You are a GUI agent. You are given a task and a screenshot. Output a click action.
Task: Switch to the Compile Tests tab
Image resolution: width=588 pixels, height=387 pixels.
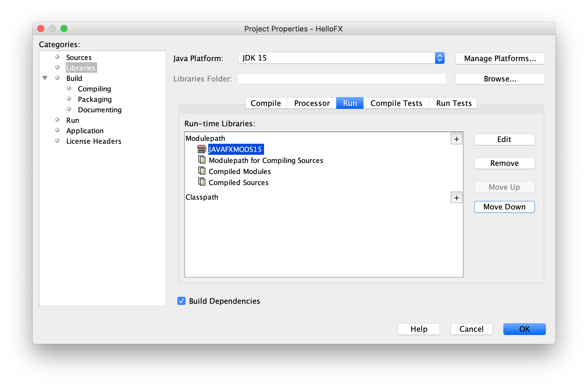(x=396, y=103)
